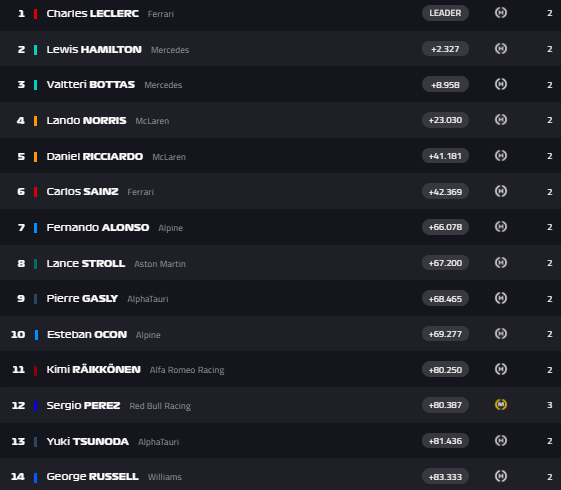This screenshot has height=490, width=561.
Task: Click the hard tyre icon in Leclerc's row
Action: pos(501,13)
